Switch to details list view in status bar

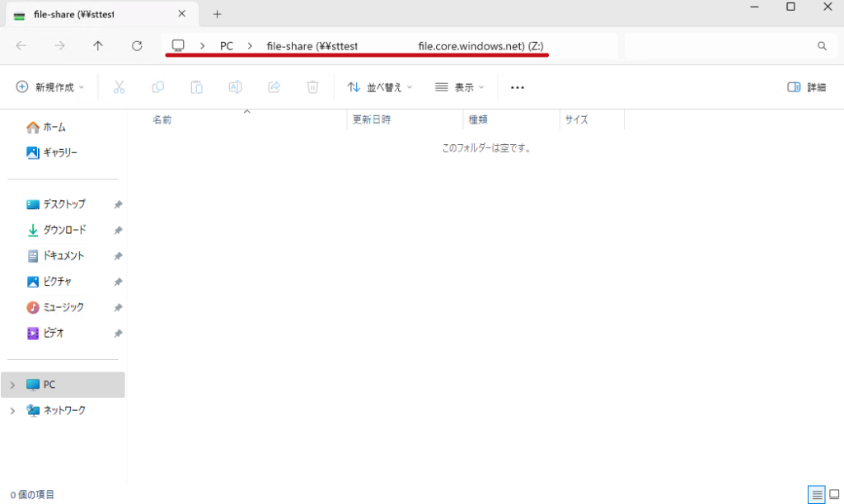click(x=816, y=494)
